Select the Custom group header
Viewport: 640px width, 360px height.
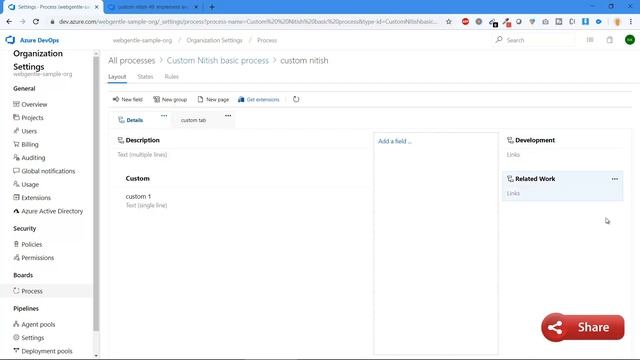click(x=138, y=178)
